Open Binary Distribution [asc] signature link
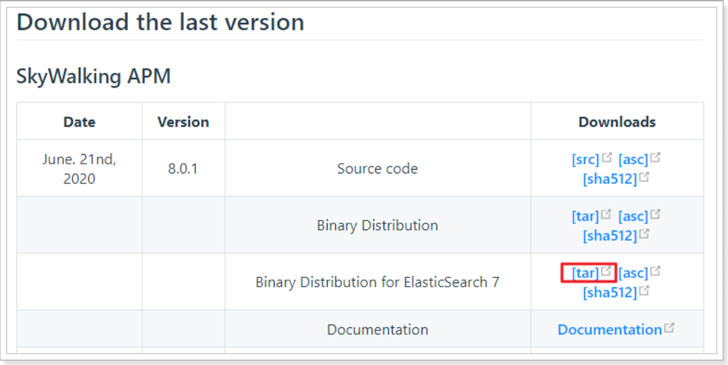This screenshot has height=365, width=728. point(633,216)
